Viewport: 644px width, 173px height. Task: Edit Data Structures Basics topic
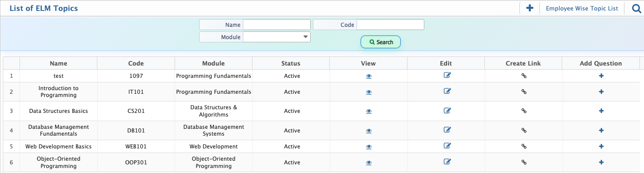click(447, 110)
